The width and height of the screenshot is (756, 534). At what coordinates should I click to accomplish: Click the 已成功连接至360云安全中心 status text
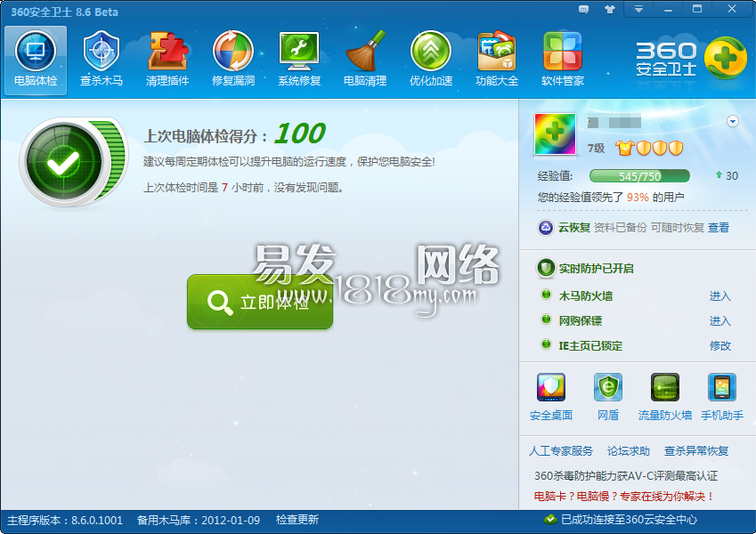tap(630, 520)
